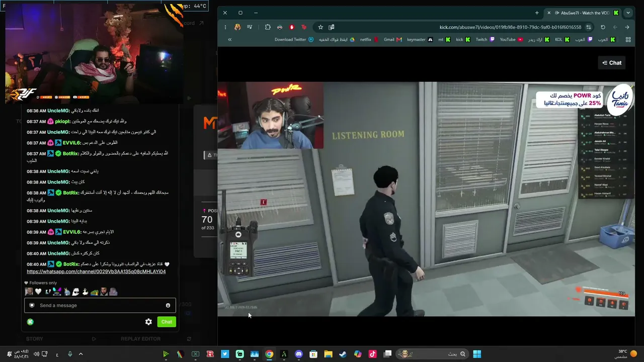Open File Explorer from the taskbar
The width and height of the screenshot is (644, 362).
328,354
